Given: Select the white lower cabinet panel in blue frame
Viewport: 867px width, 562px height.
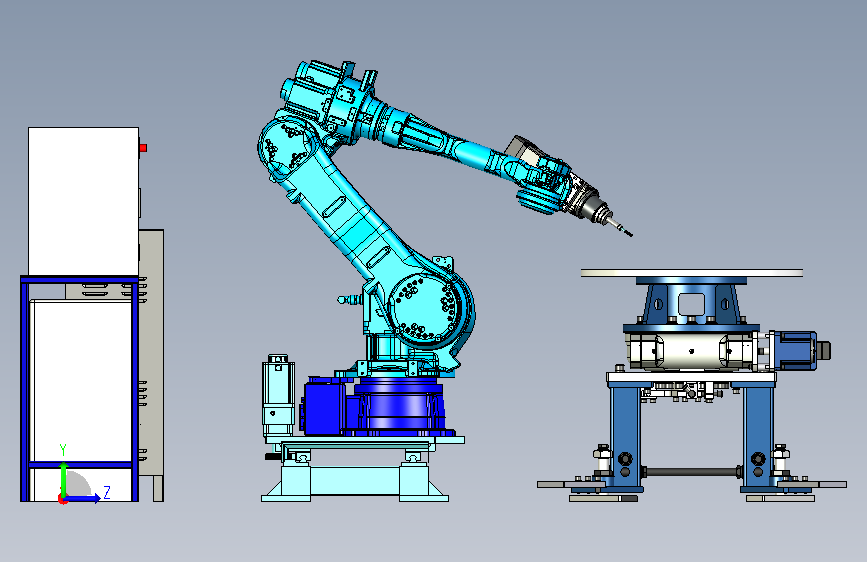Looking at the screenshot, I should (81, 381).
